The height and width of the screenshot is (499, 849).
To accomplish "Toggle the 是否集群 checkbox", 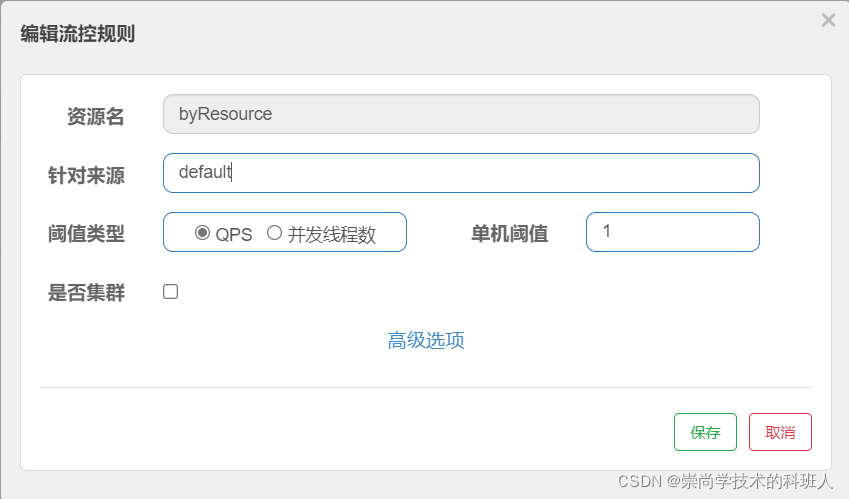I will pos(171,292).
